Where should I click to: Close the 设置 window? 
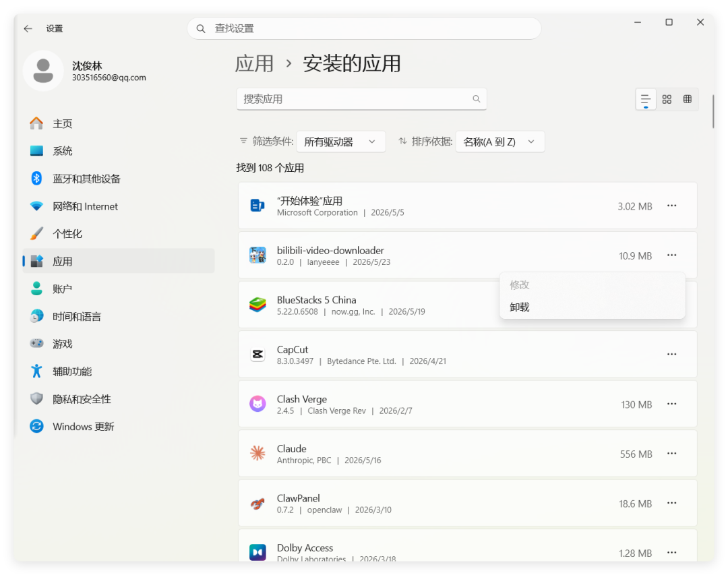pyautogui.click(x=700, y=22)
